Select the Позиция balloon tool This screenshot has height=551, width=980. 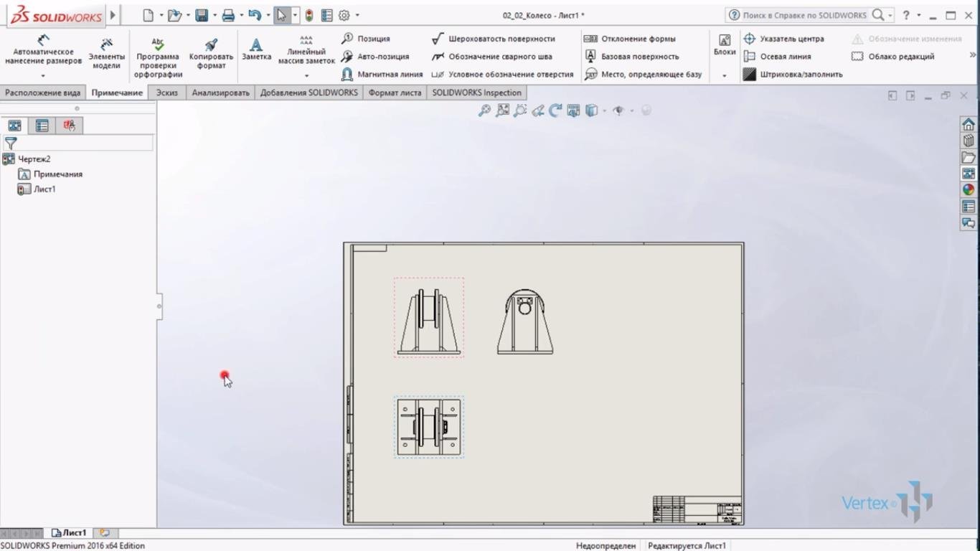tap(366, 39)
